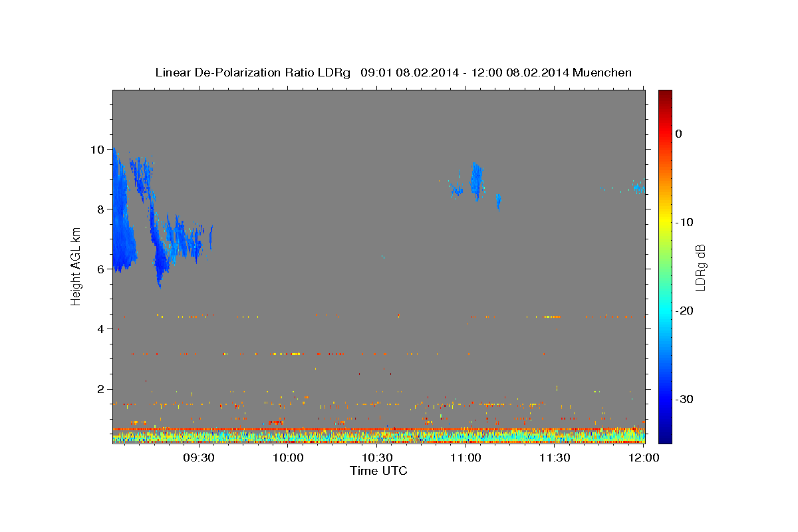Click the height tick label 8
The image size is (798, 532).
(101, 209)
